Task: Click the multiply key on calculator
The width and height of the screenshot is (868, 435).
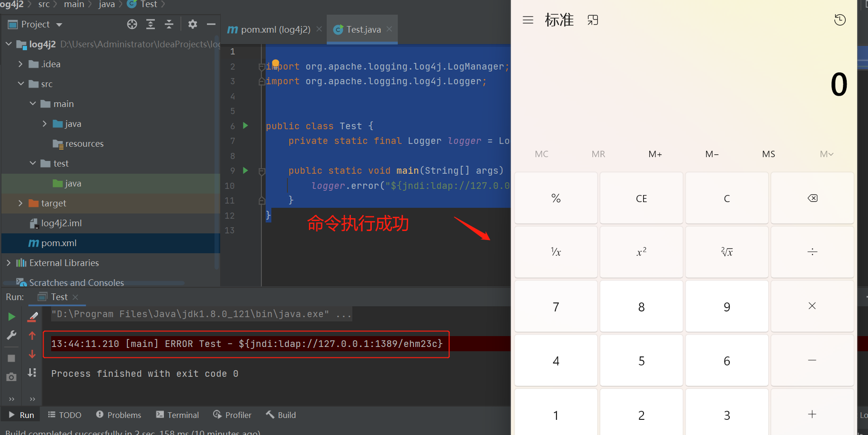Action: click(812, 306)
